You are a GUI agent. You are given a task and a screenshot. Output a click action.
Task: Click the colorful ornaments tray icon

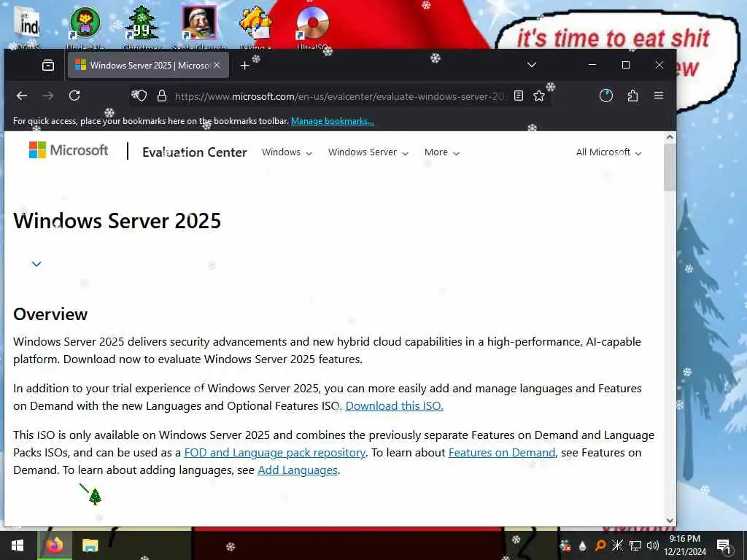[x=565, y=545]
